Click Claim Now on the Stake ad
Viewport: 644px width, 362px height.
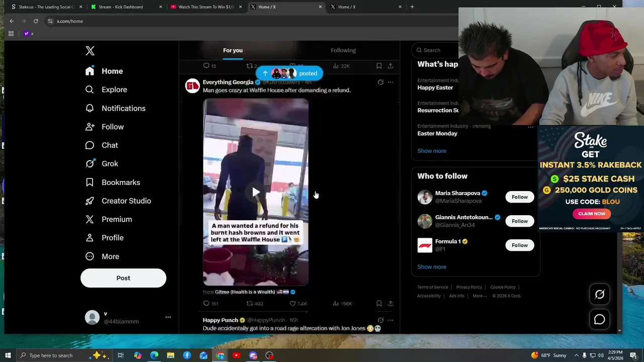[592, 214]
